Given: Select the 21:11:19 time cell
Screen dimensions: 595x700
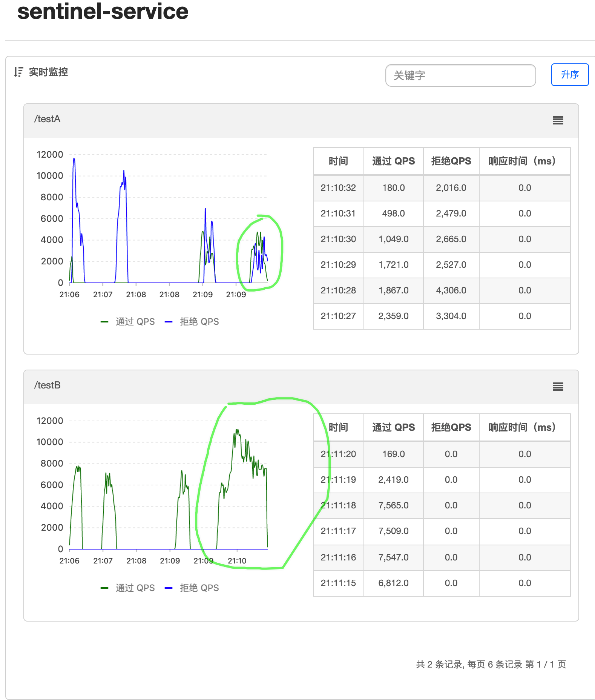Looking at the screenshot, I should click(x=338, y=480).
